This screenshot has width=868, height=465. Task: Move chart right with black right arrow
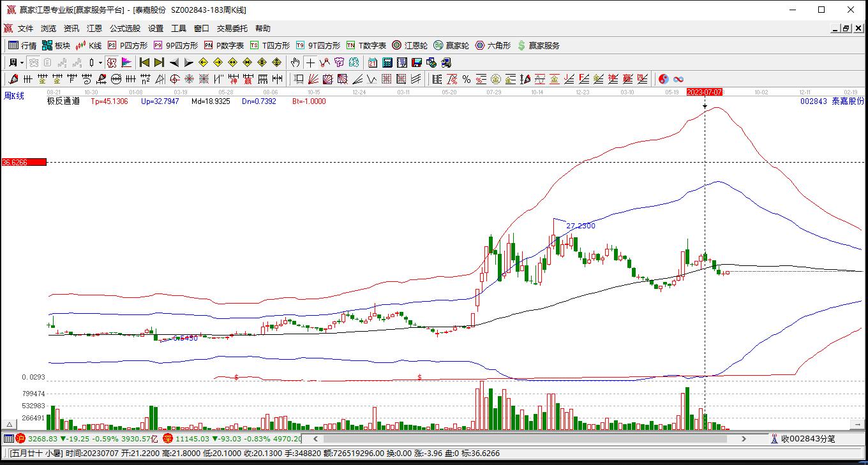[188, 63]
